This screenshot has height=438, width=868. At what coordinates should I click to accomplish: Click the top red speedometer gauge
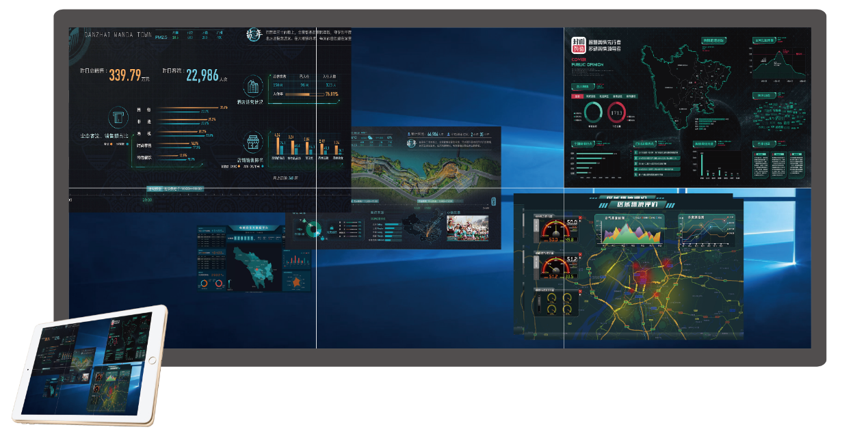[556, 230]
